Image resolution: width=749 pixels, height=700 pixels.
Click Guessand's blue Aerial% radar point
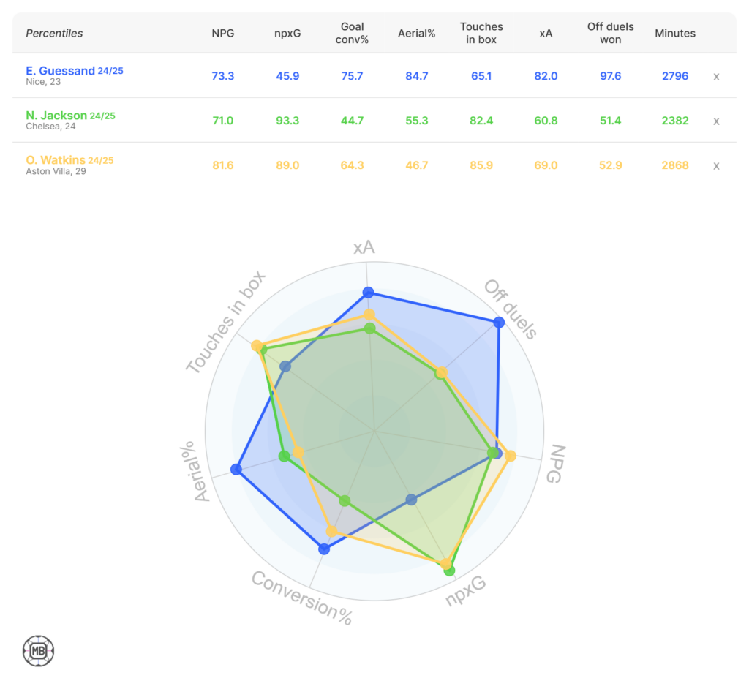[236, 469]
